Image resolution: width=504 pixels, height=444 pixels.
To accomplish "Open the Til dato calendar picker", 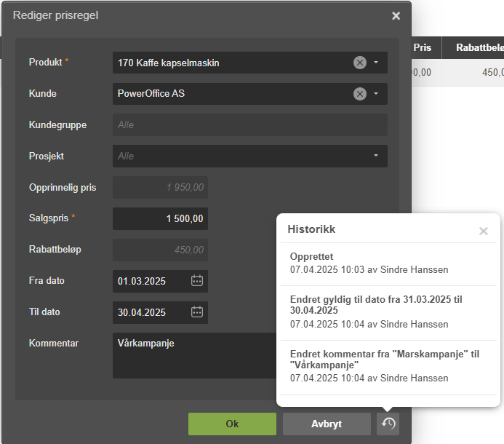I will [196, 312].
